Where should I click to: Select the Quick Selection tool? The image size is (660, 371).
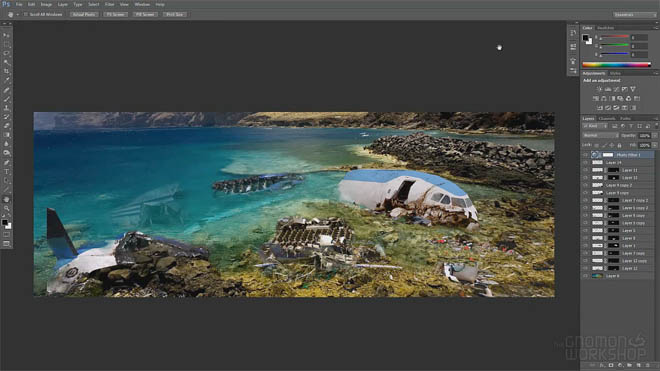click(x=6, y=62)
